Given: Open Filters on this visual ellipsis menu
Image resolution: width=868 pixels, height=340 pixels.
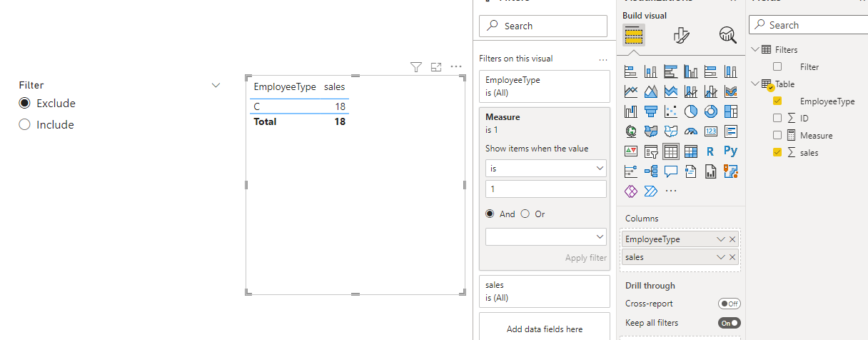Looking at the screenshot, I should click(x=603, y=59).
